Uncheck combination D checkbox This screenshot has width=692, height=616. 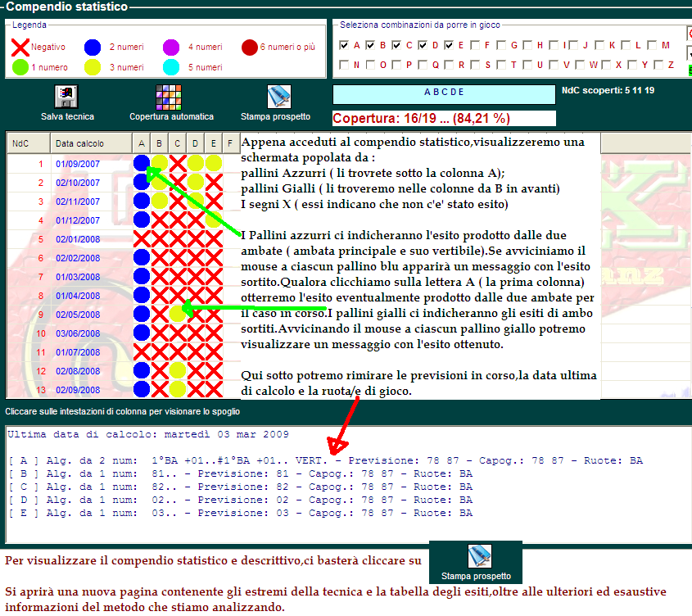coord(423,45)
